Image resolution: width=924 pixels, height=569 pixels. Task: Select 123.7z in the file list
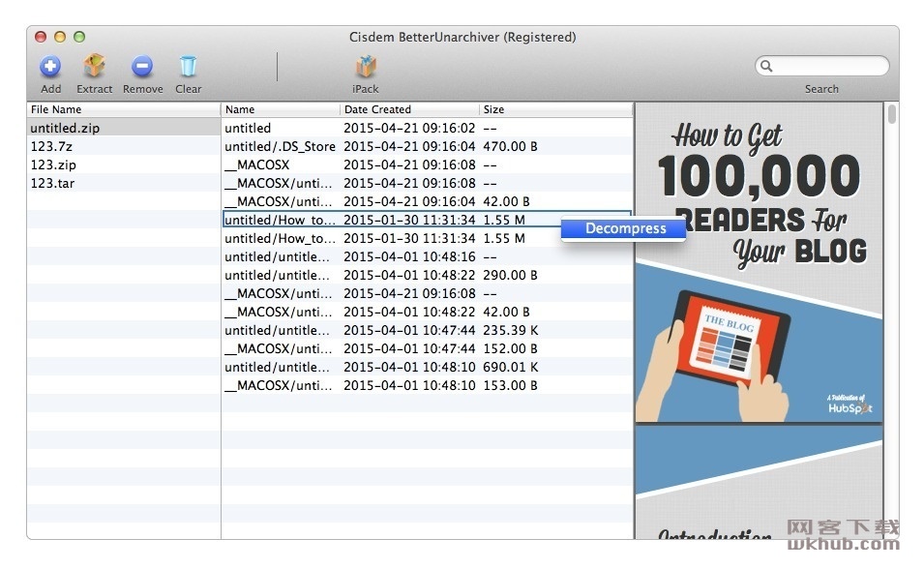(x=124, y=146)
